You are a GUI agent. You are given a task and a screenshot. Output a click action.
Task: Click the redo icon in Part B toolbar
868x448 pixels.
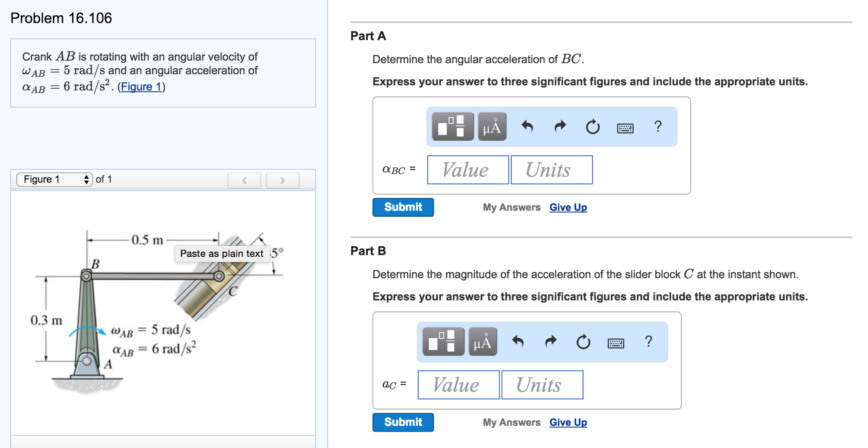pos(550,342)
